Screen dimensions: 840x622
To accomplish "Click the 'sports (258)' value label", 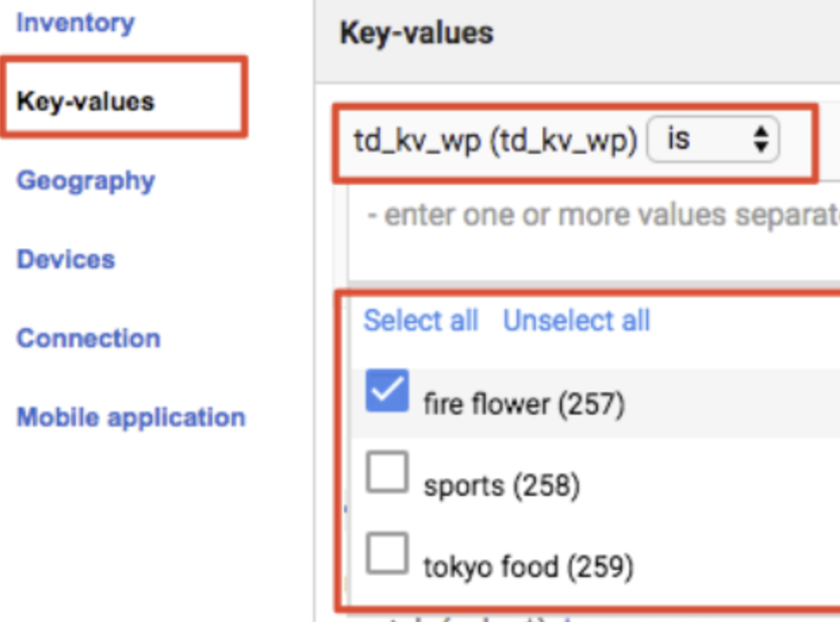I will [501, 486].
